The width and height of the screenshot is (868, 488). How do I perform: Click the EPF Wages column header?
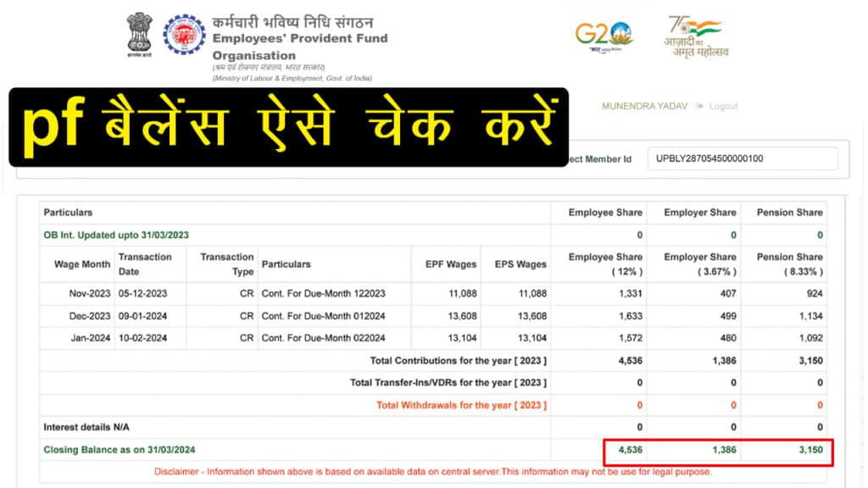pos(450,264)
